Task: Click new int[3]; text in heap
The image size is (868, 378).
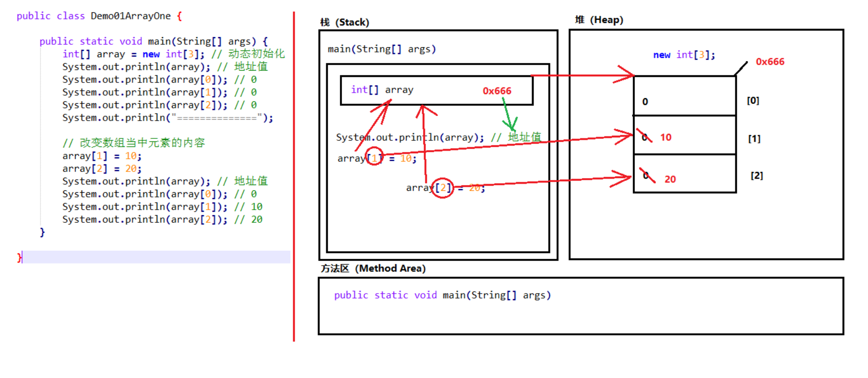Action: tap(684, 54)
